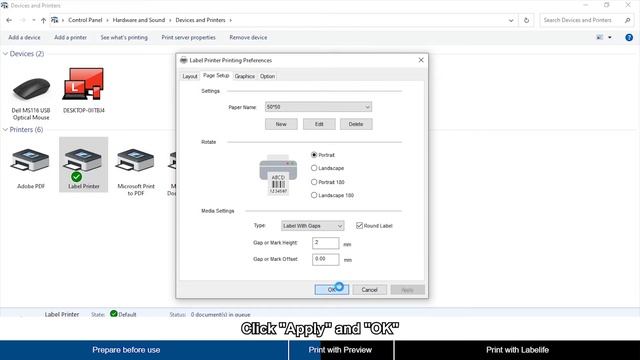640x360 pixels.
Task: Close the Printing Preferences dialog
Action: click(421, 60)
